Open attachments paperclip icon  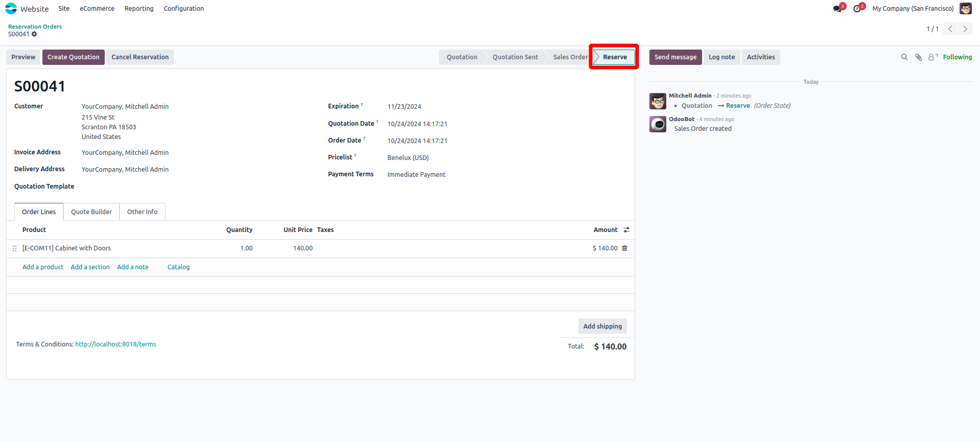(918, 57)
